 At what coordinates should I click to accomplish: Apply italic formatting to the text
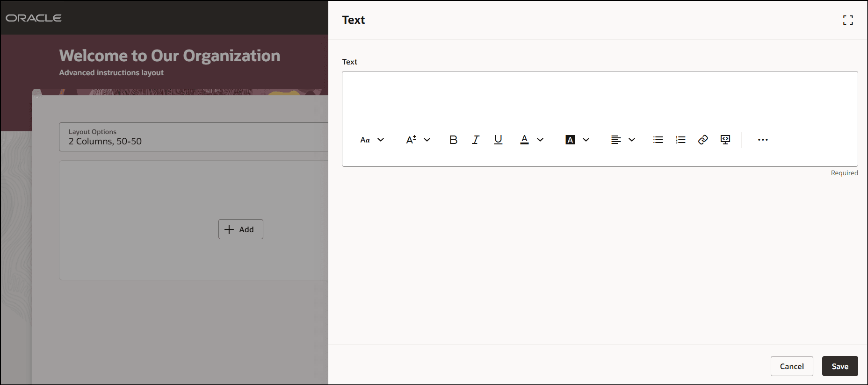476,140
